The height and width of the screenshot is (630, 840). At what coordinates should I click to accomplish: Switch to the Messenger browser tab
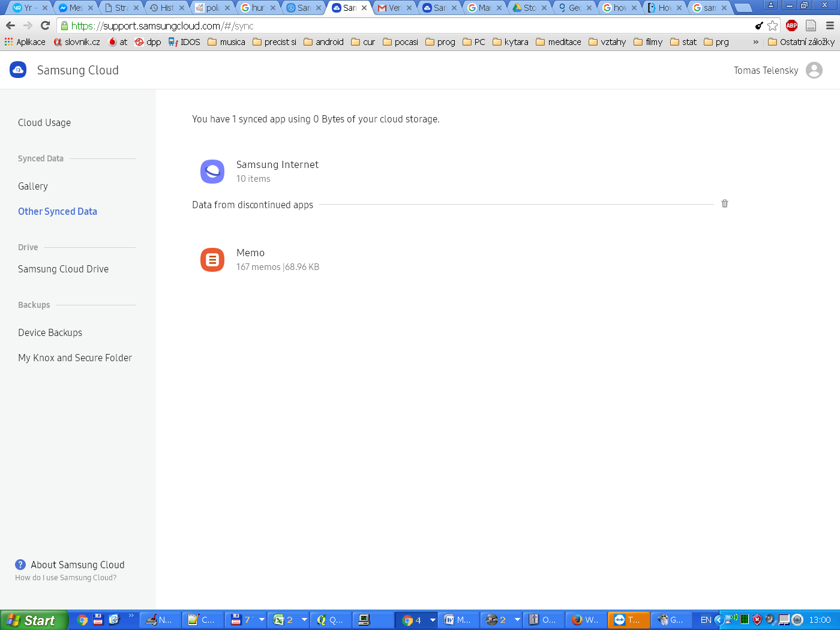coord(76,8)
